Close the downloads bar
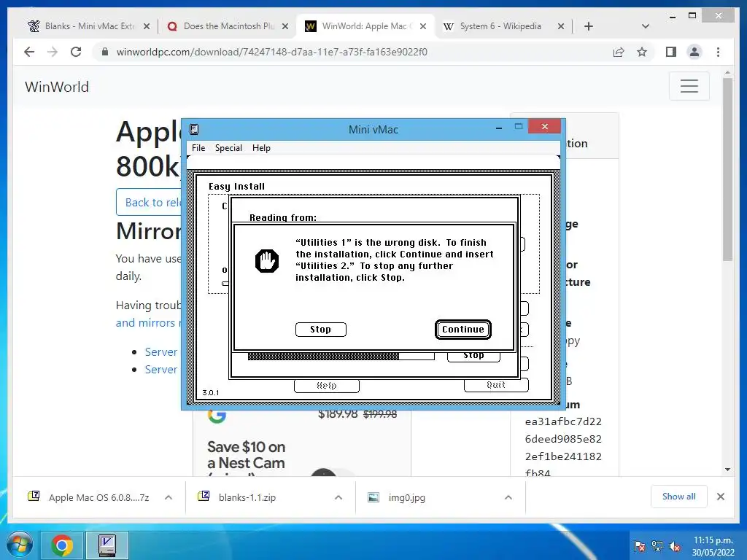Screen dimensions: 747x560 721,497
